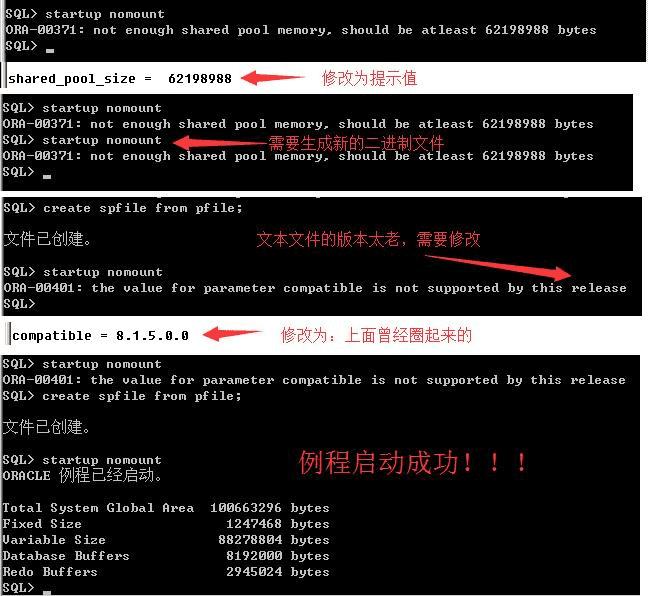Click the Redo Buffers 2945024 bytes line
Image resolution: width=648 pixels, height=596 pixels.
[x=166, y=572]
